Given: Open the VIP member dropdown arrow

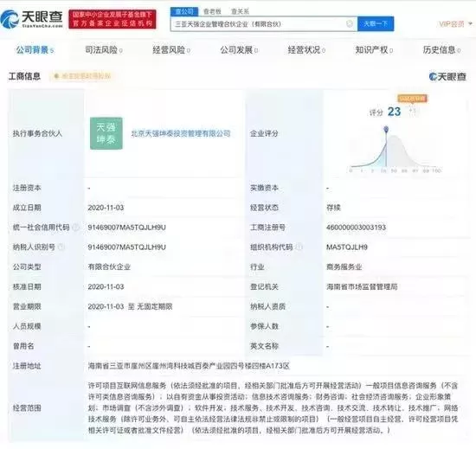Looking at the screenshot, I should [471, 23].
